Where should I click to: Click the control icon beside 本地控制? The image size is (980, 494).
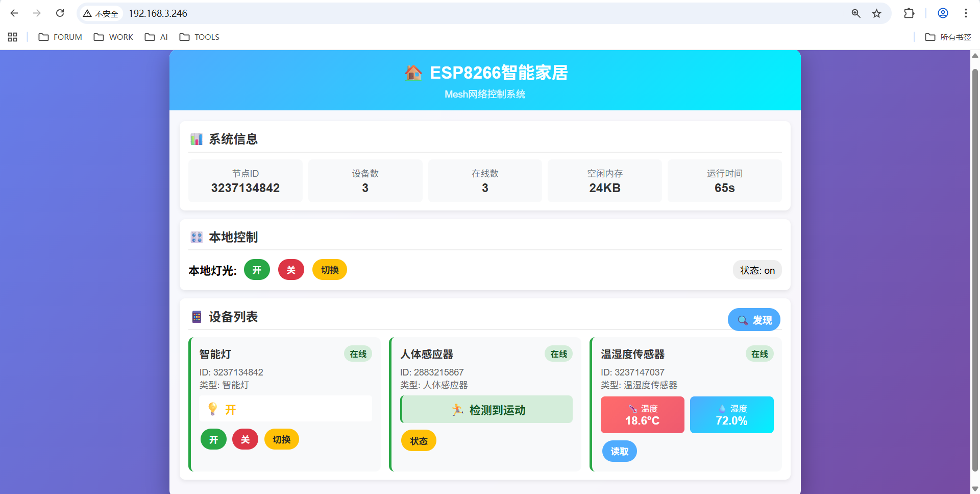197,237
